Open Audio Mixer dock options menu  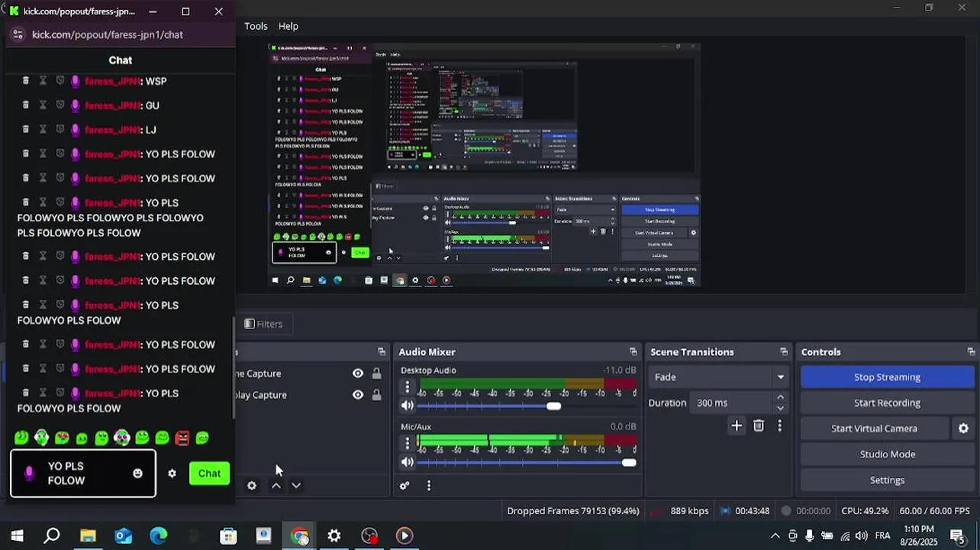pos(428,486)
